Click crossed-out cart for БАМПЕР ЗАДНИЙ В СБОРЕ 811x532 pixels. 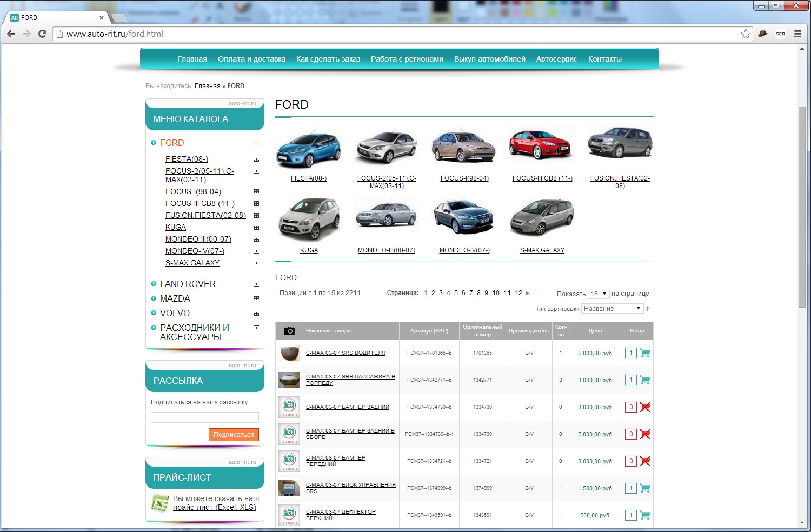[645, 434]
